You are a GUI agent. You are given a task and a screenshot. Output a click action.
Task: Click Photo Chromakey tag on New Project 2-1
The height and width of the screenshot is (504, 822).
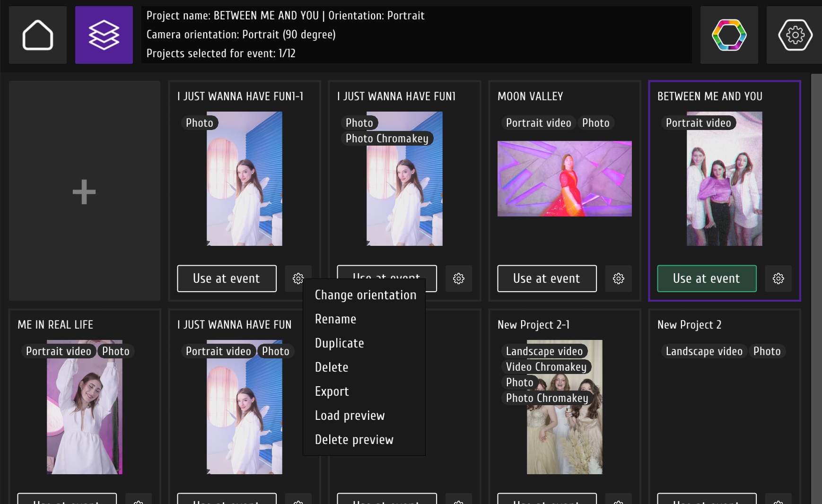[x=547, y=398]
